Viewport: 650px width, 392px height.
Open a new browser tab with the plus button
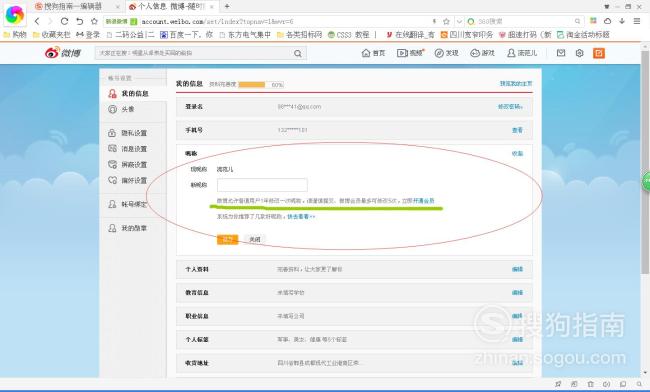(x=227, y=6)
